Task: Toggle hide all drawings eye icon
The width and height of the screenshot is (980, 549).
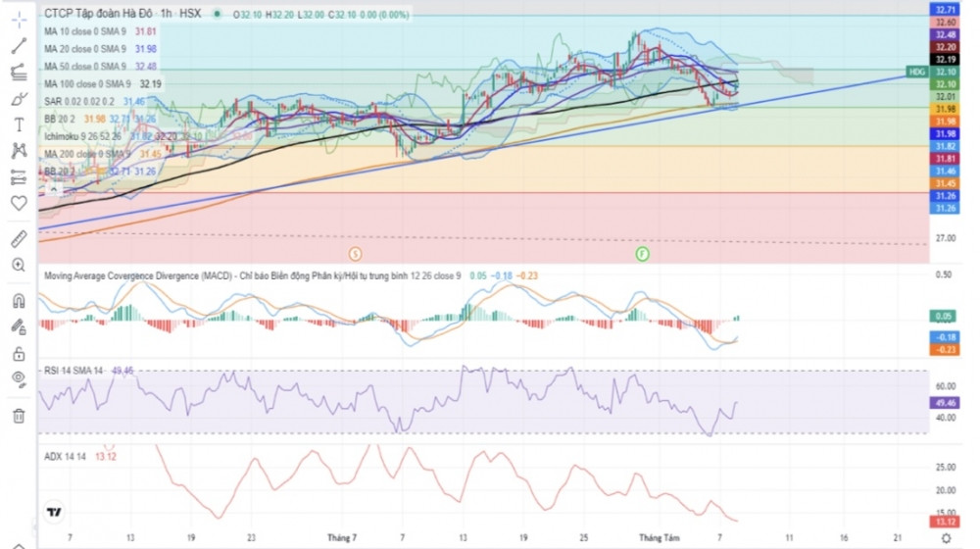Action: click(19, 379)
